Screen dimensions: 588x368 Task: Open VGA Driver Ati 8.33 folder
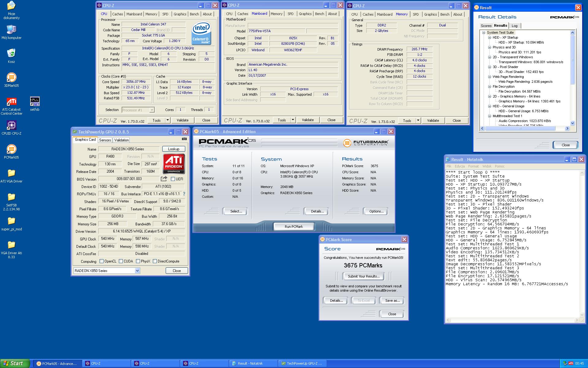(11, 249)
